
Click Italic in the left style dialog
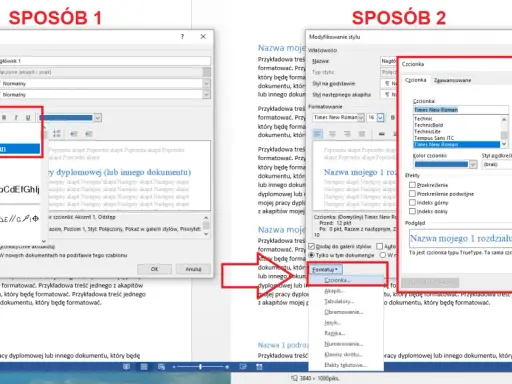[16, 117]
